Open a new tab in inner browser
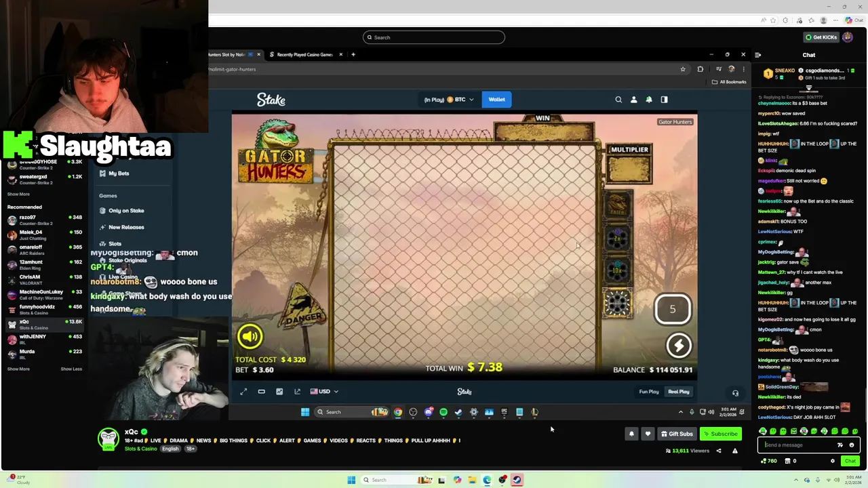 click(x=353, y=54)
